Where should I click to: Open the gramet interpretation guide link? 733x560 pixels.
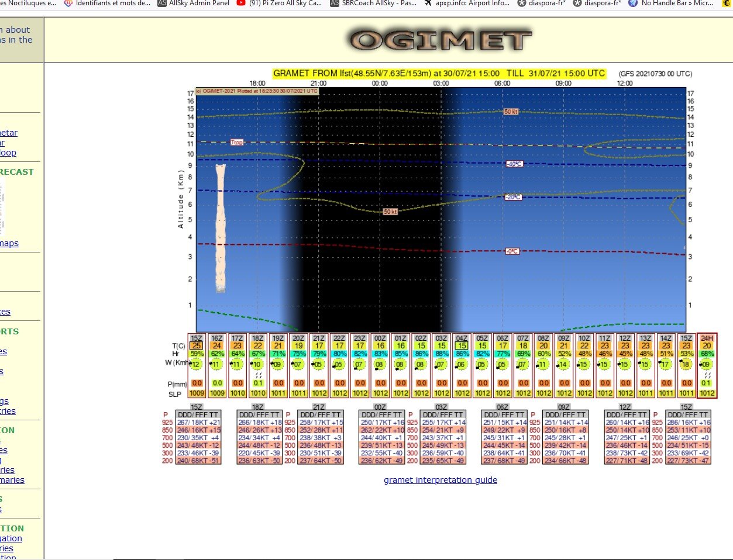[441, 480]
